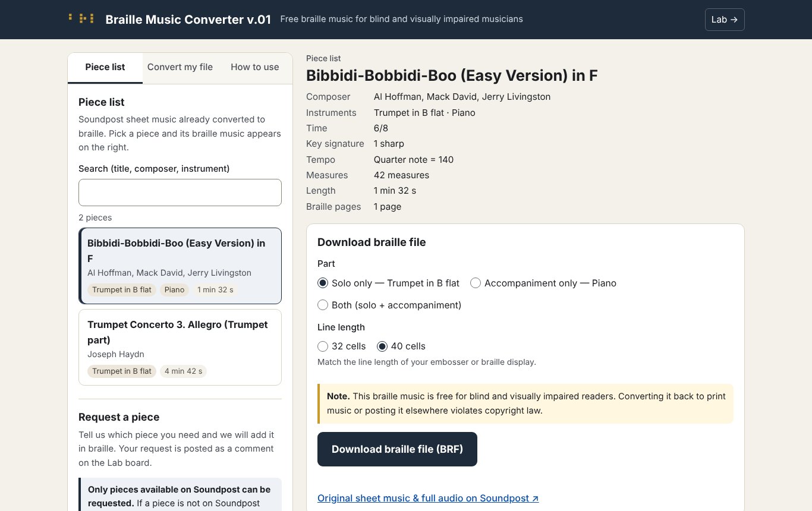Click the header tagline about free braille music

click(401, 19)
